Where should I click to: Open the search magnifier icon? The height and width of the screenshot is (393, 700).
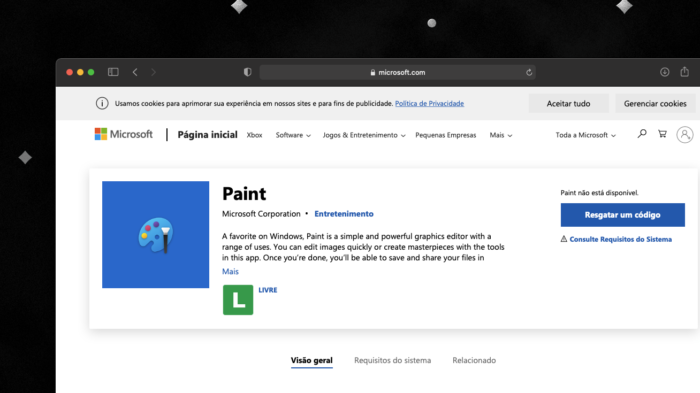click(x=642, y=134)
